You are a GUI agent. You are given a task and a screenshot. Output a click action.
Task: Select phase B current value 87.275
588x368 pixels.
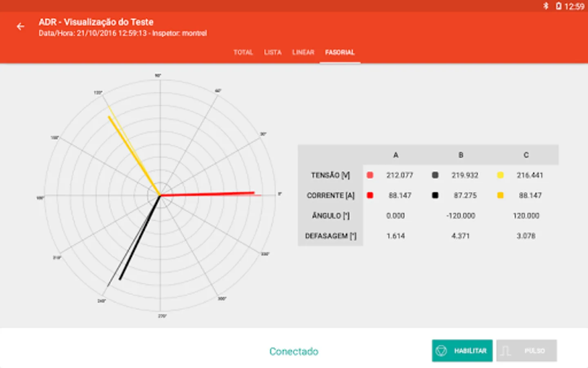coord(465,195)
